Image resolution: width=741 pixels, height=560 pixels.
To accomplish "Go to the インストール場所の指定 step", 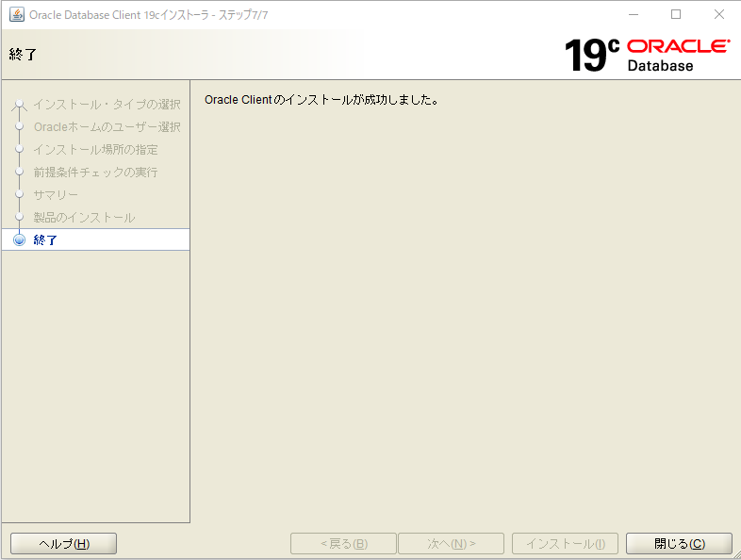I will [x=95, y=149].
